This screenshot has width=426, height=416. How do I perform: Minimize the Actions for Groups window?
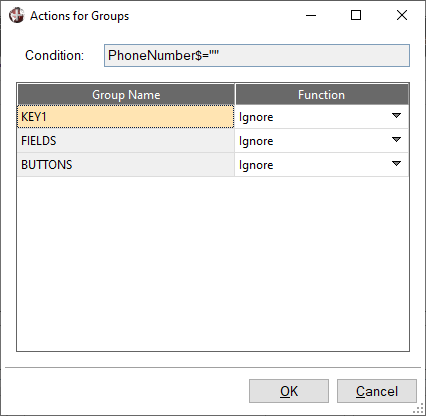point(311,15)
